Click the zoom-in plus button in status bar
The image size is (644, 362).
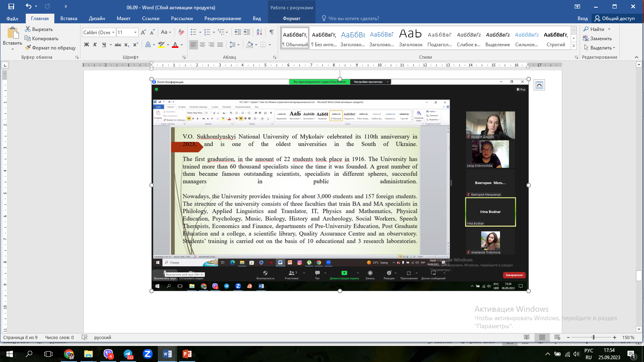pos(615,337)
